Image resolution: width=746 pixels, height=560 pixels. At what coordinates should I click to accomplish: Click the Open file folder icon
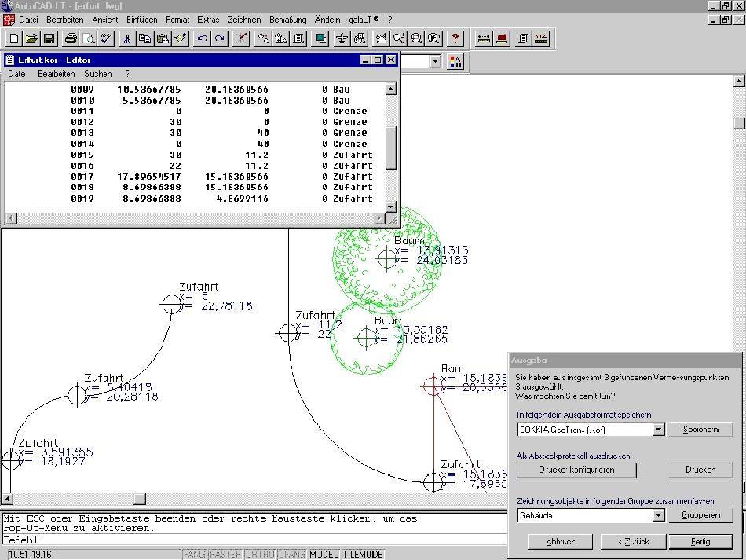[x=31, y=38]
